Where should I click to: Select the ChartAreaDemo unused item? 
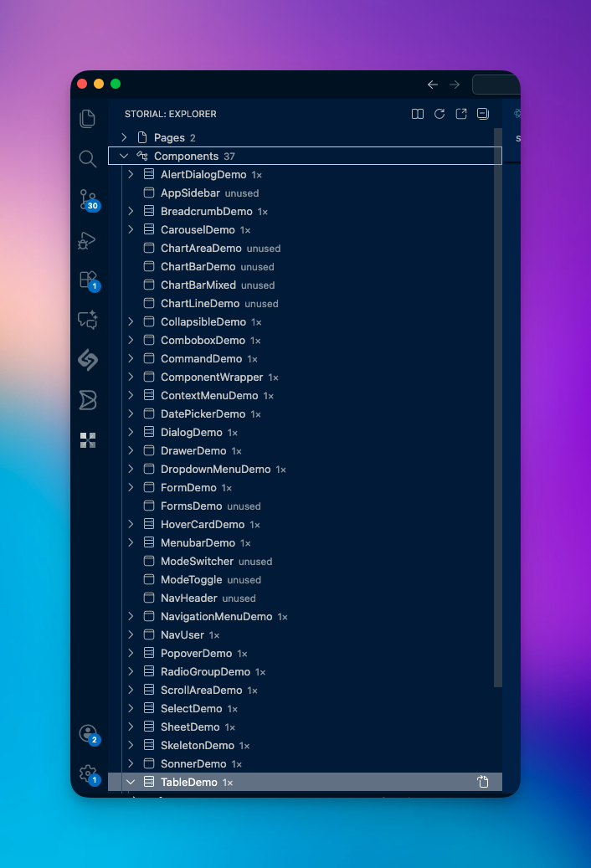[x=305, y=248]
